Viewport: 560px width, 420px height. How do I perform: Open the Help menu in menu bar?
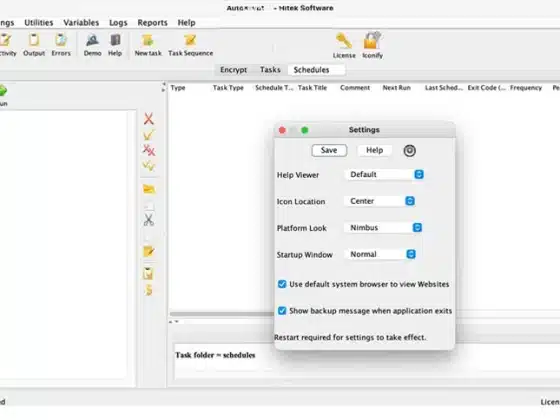[186, 22]
